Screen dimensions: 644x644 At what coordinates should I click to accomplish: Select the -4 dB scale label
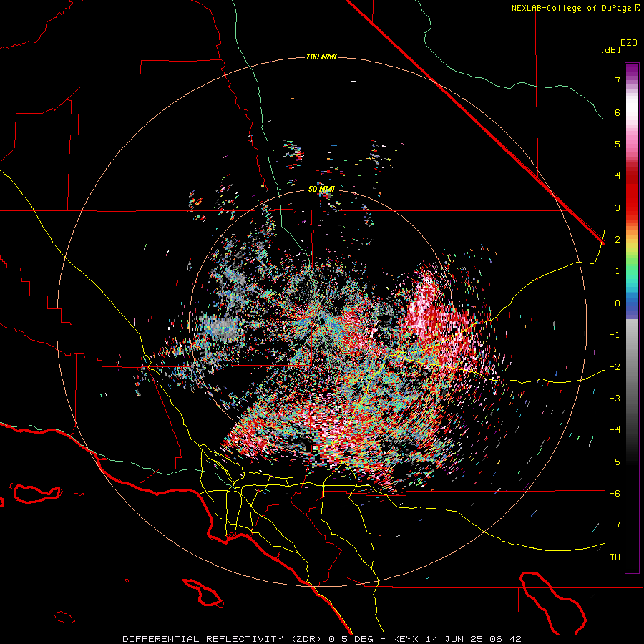click(x=615, y=430)
